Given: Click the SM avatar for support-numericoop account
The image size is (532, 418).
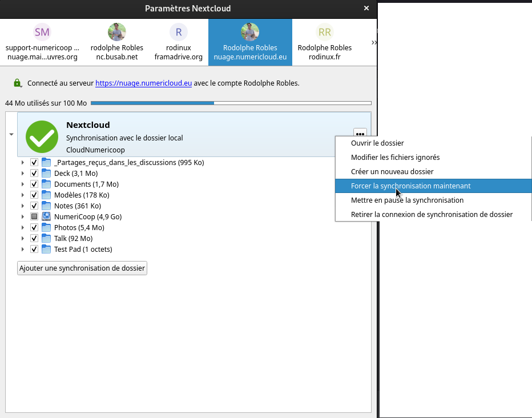Looking at the screenshot, I should coord(42,32).
